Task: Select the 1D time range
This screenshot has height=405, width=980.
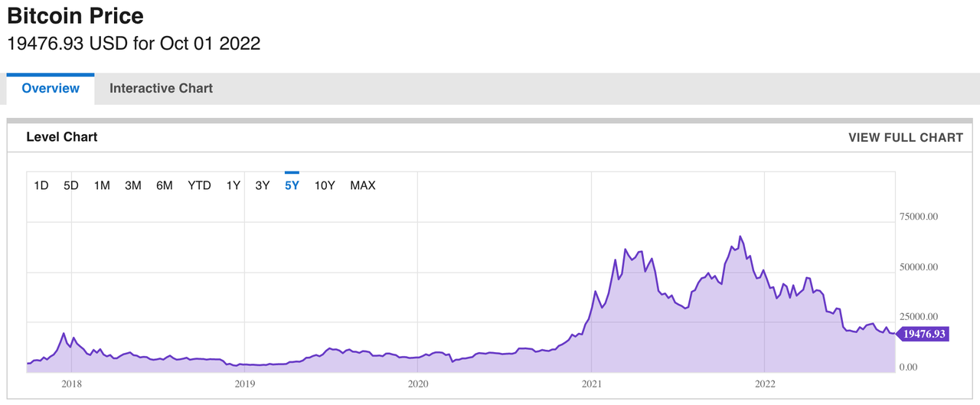Action: [41, 185]
